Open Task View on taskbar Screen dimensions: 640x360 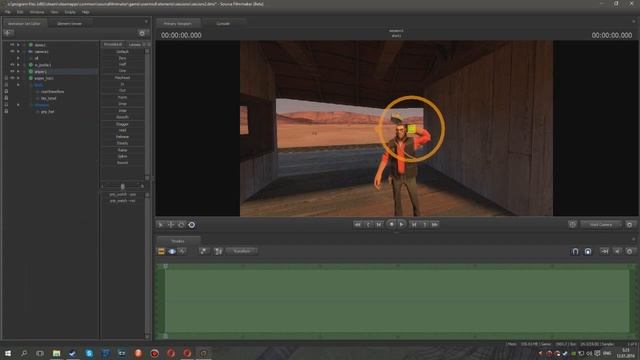point(40,353)
